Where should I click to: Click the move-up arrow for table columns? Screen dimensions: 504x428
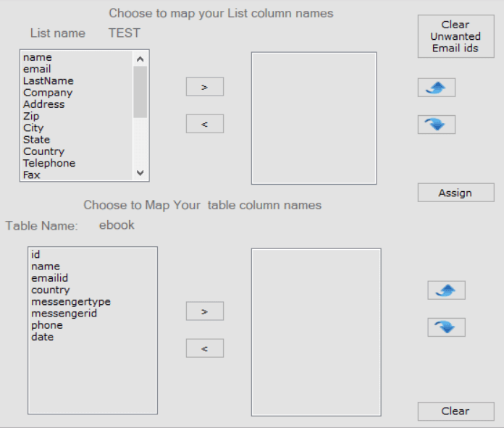tap(446, 290)
